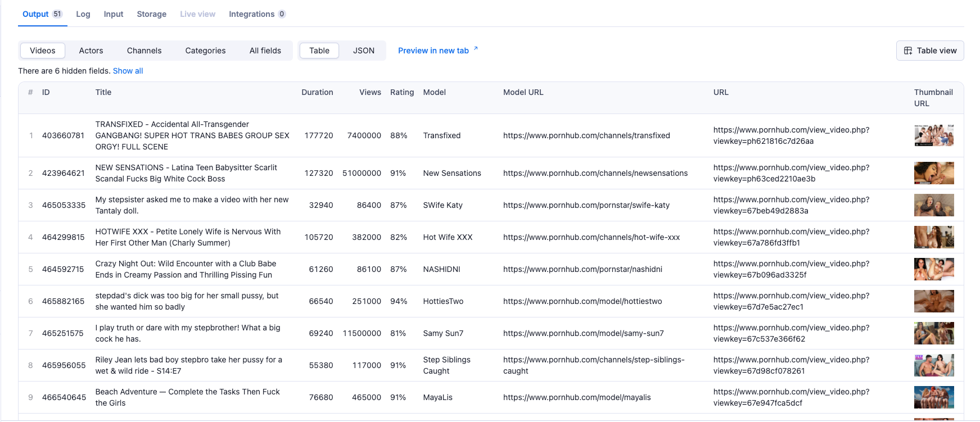Screen dimensions: 980x422
Task: Click the Table view grid icon
Action: coord(907,51)
